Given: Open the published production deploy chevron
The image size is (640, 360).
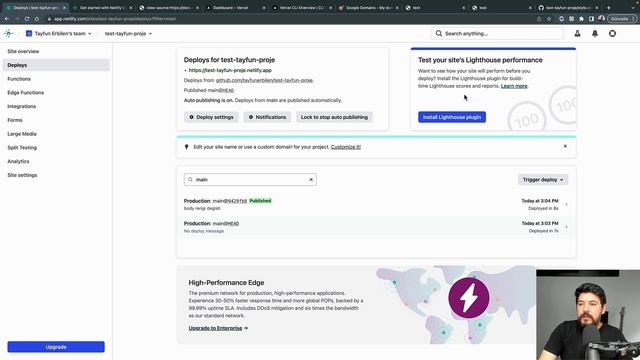Looking at the screenshot, I should point(567,204).
